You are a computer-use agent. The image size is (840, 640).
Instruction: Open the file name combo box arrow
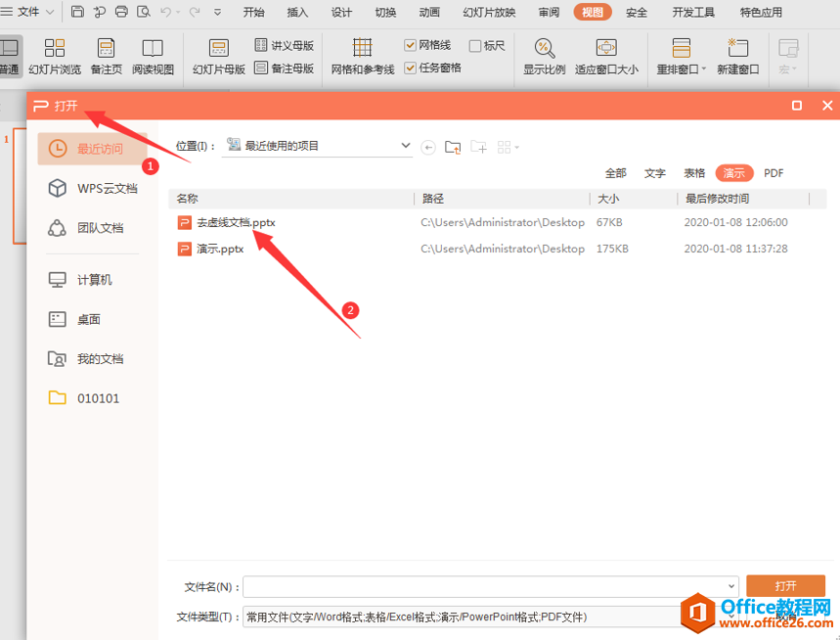coord(731,587)
